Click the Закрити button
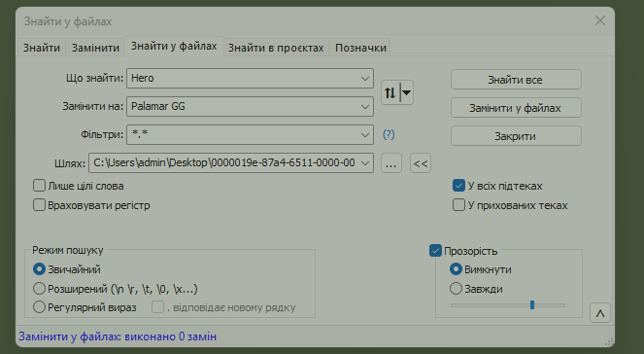The height and width of the screenshot is (354, 644). tap(516, 136)
